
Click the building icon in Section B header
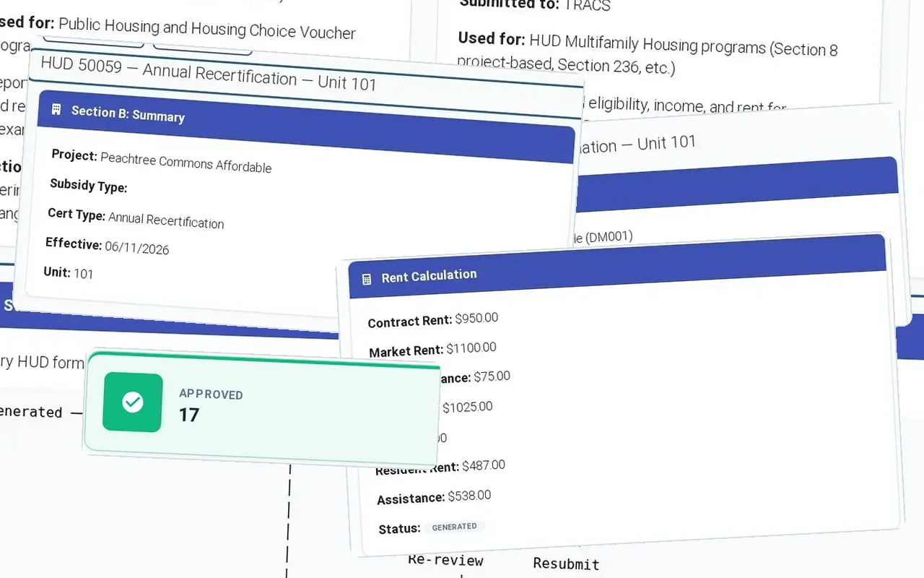click(x=56, y=110)
